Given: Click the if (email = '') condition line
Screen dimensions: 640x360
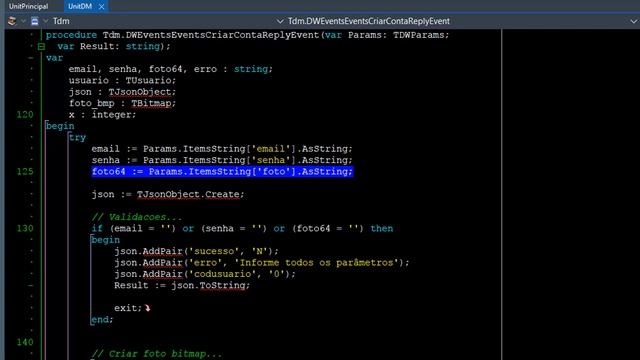Looking at the screenshot, I should click(x=242, y=229).
